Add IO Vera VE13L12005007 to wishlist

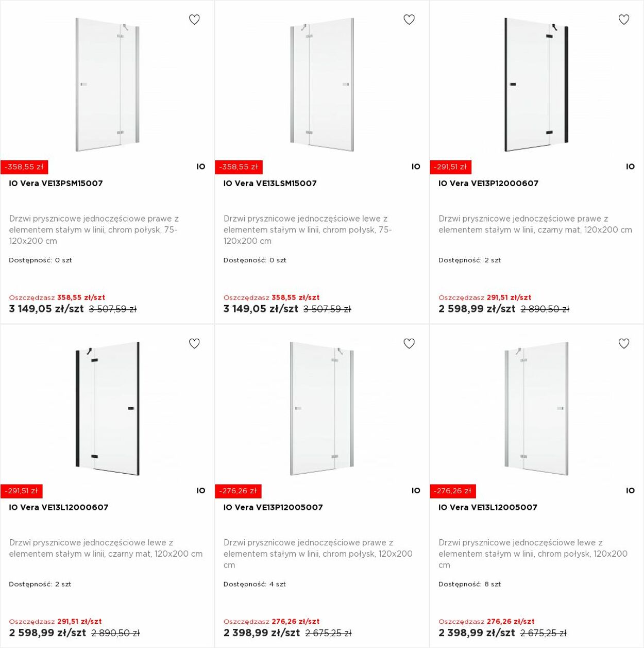[x=624, y=343]
